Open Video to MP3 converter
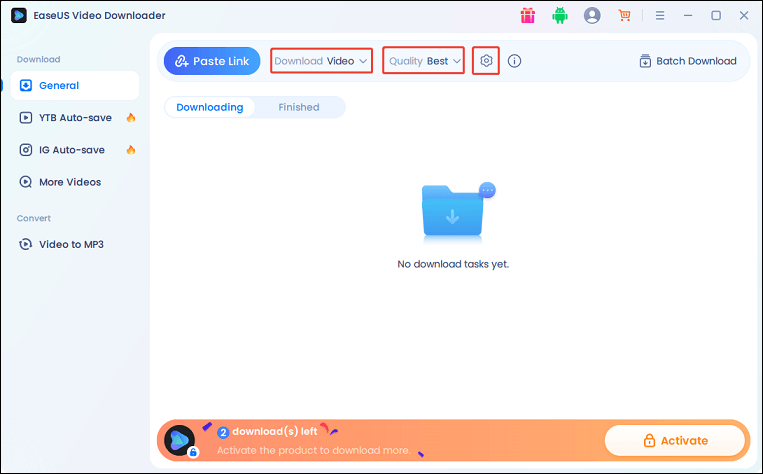Image resolution: width=763 pixels, height=474 pixels. click(75, 244)
